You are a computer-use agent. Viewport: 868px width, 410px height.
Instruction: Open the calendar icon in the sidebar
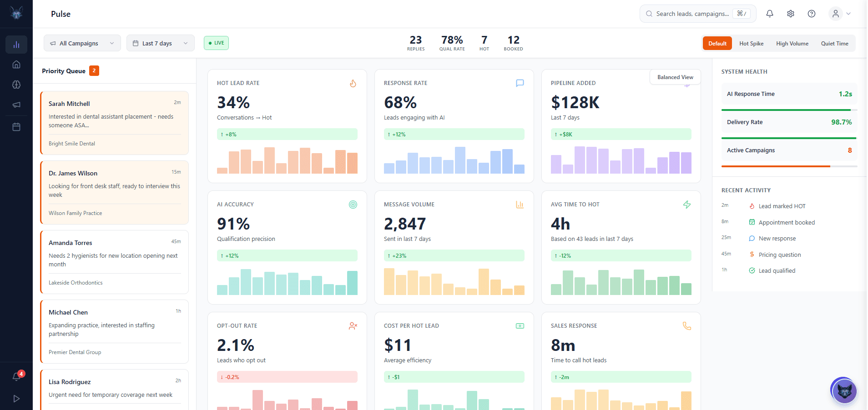(x=16, y=127)
